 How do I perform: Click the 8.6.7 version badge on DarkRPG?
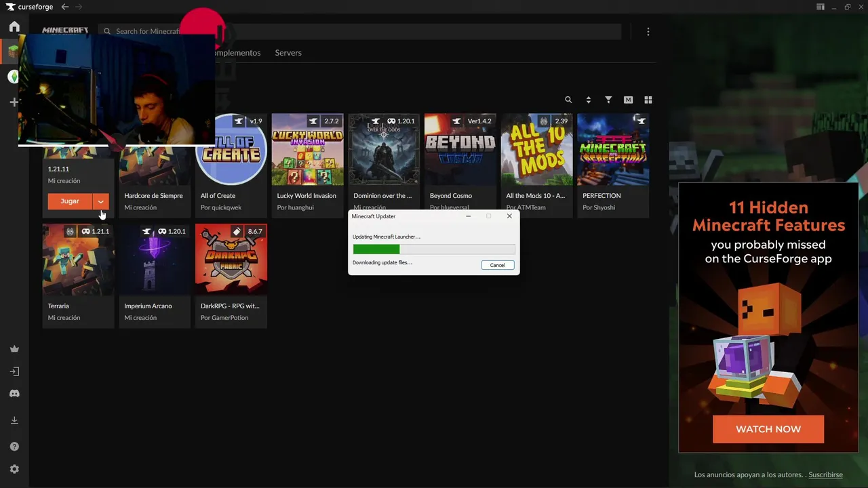[x=255, y=231]
